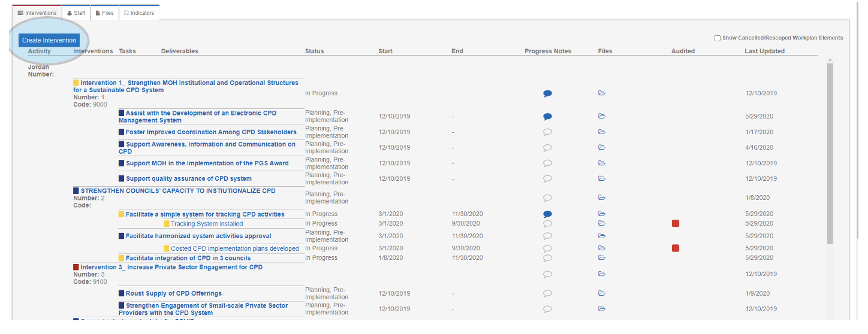Click red status square beside Intervention 3
This screenshot has width=868, height=334.
coord(76,267)
